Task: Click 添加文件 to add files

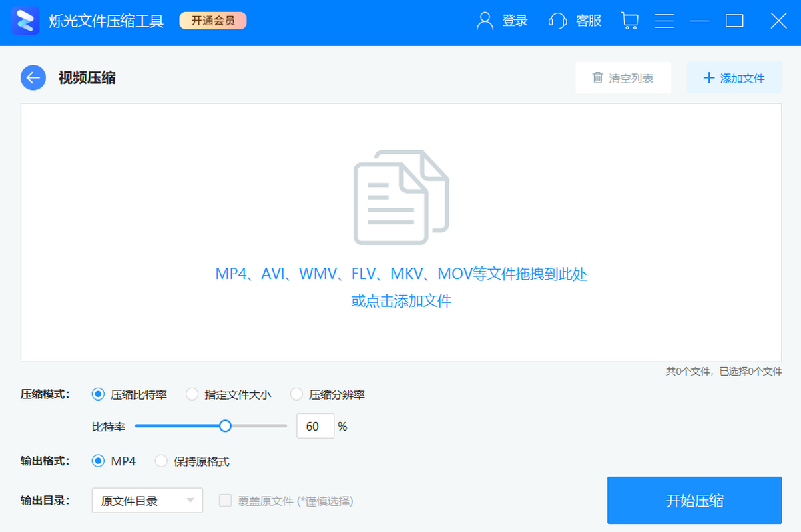Action: 734,78
